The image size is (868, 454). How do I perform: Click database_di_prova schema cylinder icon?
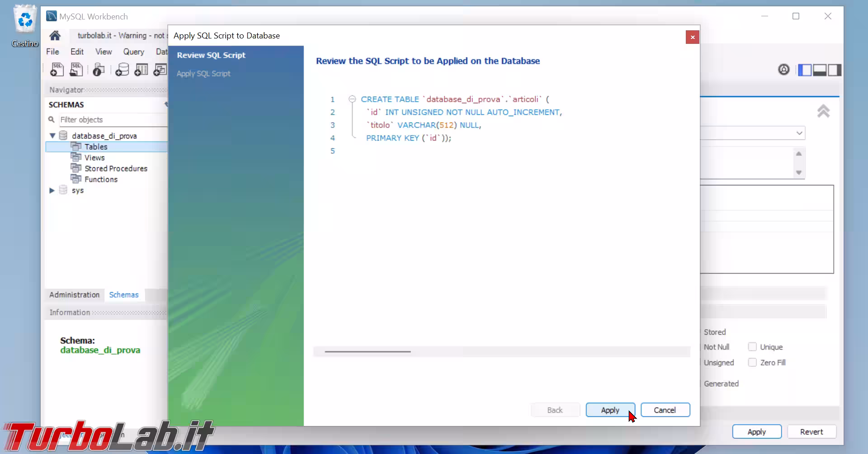(x=63, y=136)
